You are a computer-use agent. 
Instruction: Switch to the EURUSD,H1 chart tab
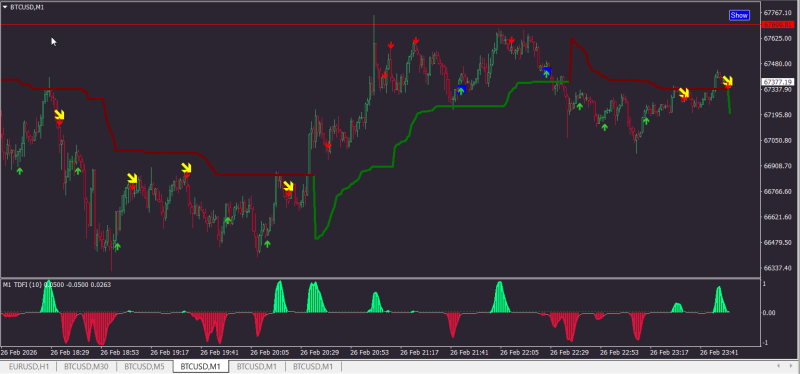coord(29,366)
